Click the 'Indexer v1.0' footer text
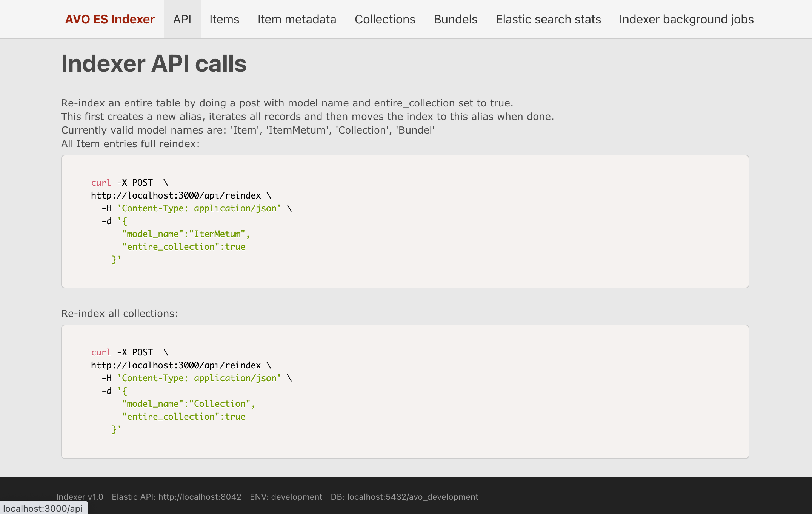The height and width of the screenshot is (514, 812). 80,497
